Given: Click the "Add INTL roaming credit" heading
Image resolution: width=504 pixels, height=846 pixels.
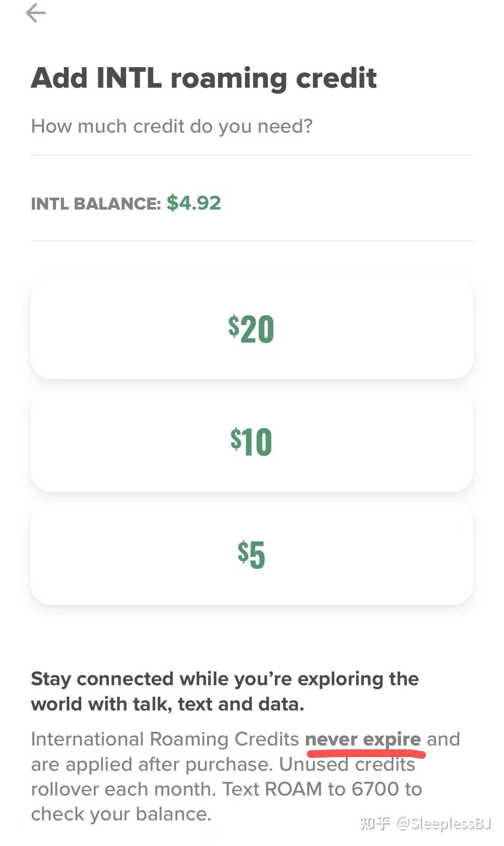Looking at the screenshot, I should point(203,78).
